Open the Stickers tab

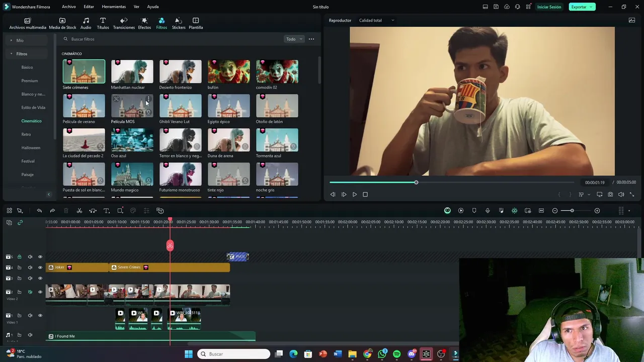click(x=179, y=23)
